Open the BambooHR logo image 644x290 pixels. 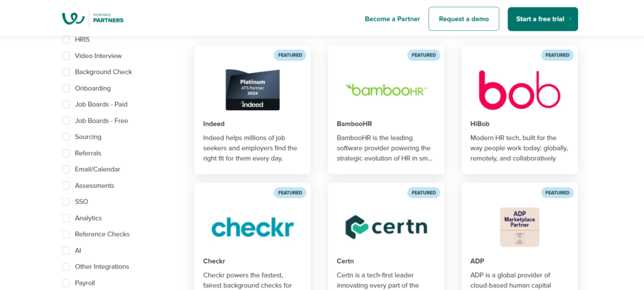pos(386,89)
